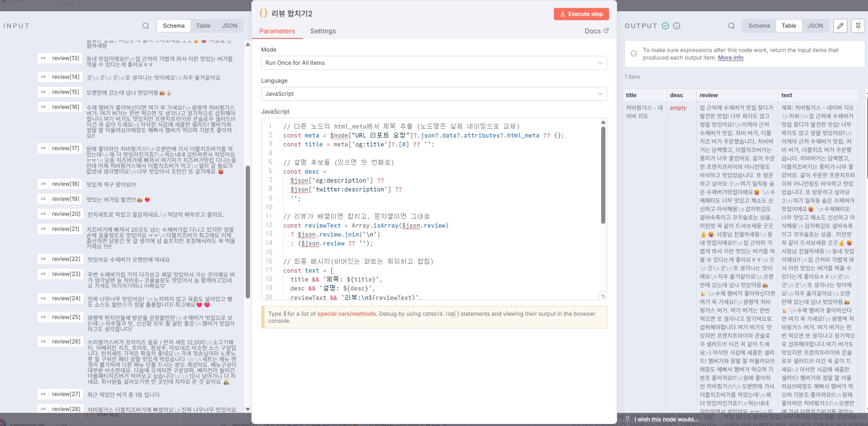Open the output panel search icon

pos(732,26)
